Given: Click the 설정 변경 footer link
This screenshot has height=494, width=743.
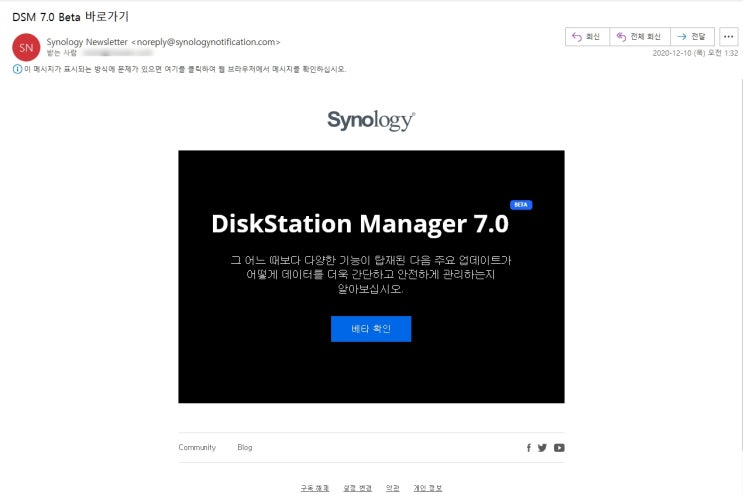Looking at the screenshot, I should point(357,488).
